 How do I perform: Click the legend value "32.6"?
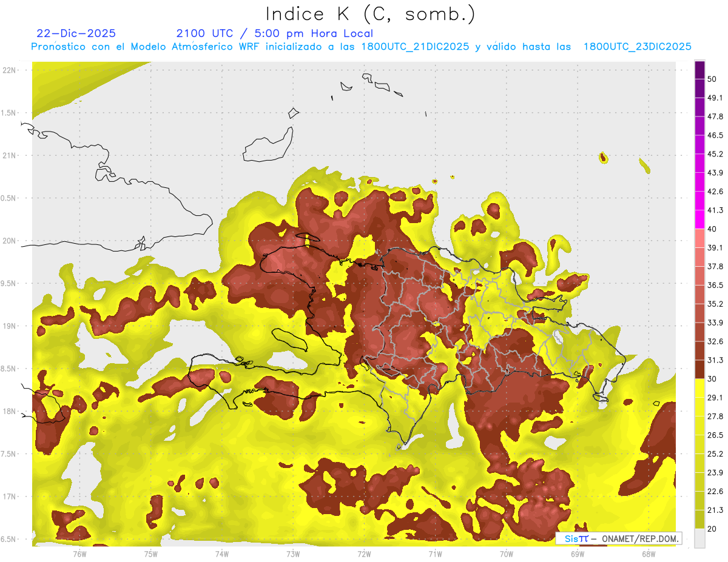pos(715,341)
